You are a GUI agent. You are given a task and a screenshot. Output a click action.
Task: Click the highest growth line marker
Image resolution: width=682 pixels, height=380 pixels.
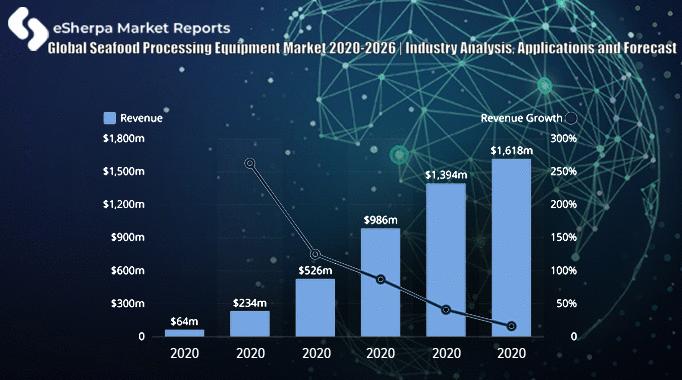coord(250,163)
